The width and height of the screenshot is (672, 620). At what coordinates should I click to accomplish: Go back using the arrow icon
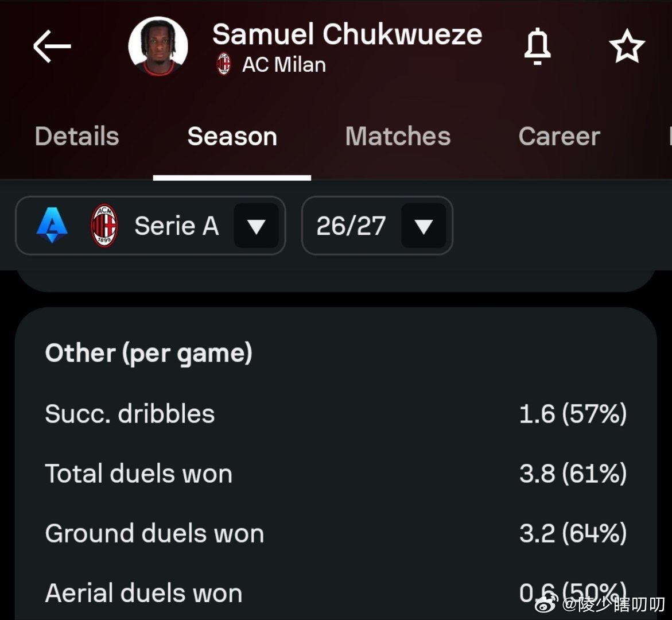[52, 46]
